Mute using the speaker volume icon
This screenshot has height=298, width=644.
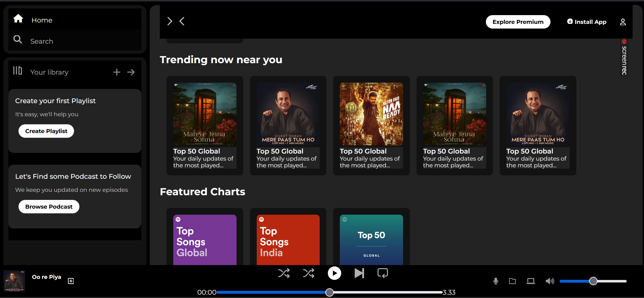550,281
